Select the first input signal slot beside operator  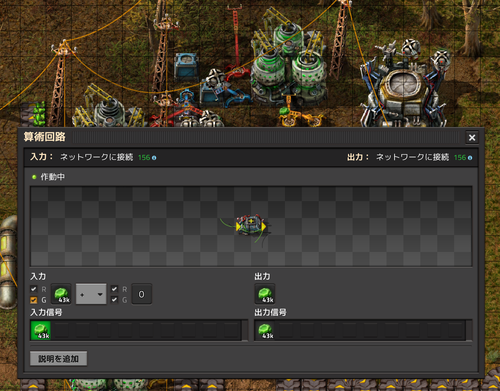click(x=61, y=294)
